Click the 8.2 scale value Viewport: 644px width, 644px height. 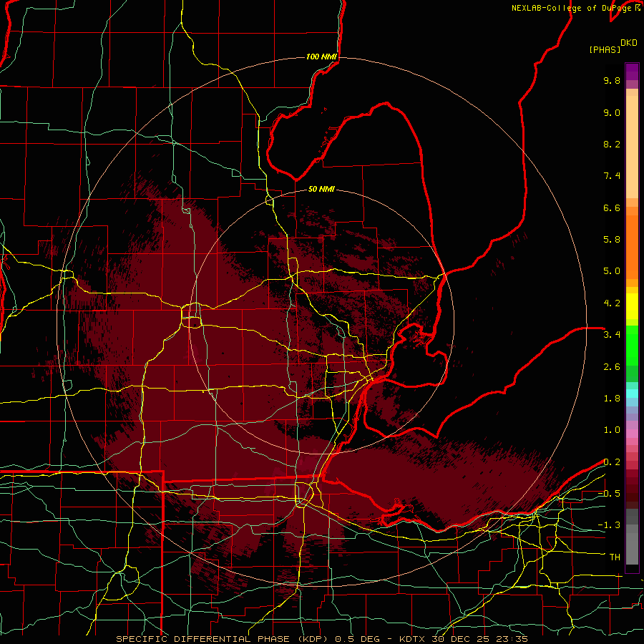pyautogui.click(x=612, y=144)
